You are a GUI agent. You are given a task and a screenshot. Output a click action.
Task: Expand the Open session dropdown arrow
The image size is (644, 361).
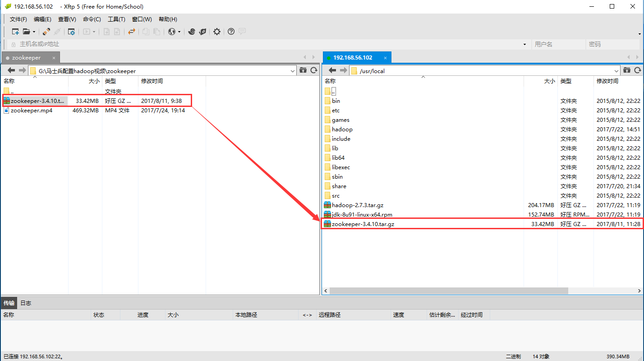[34, 32]
